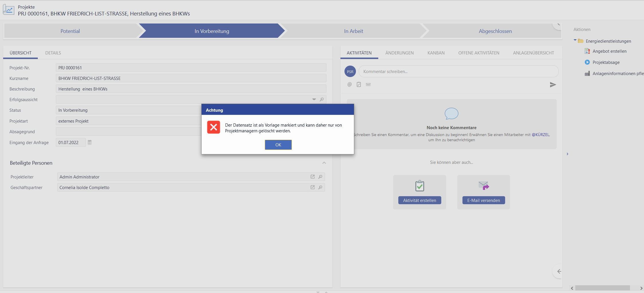Click the horizontal scrollbar in actions panel
Viewport: 644px width, 293px height.
(x=602, y=288)
